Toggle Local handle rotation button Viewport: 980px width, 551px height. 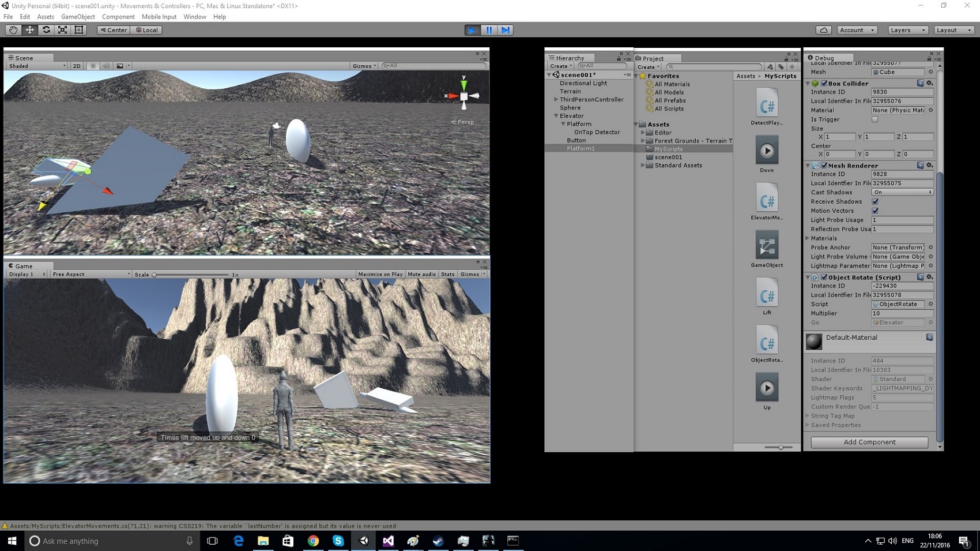coord(146,30)
